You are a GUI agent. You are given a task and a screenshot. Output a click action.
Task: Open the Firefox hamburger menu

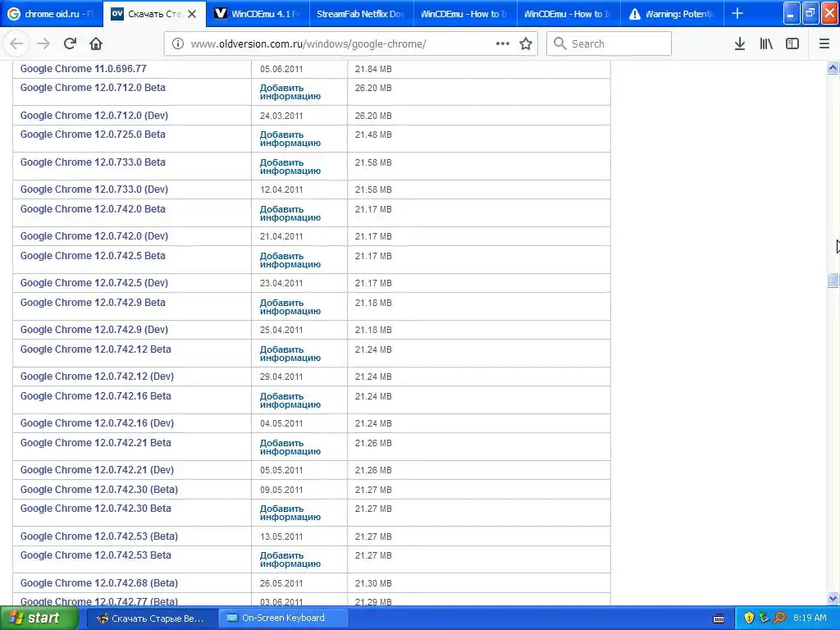[x=824, y=44]
